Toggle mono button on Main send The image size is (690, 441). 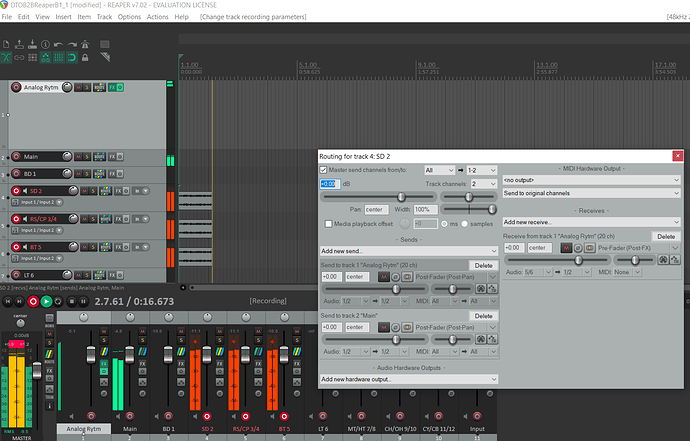click(407, 327)
